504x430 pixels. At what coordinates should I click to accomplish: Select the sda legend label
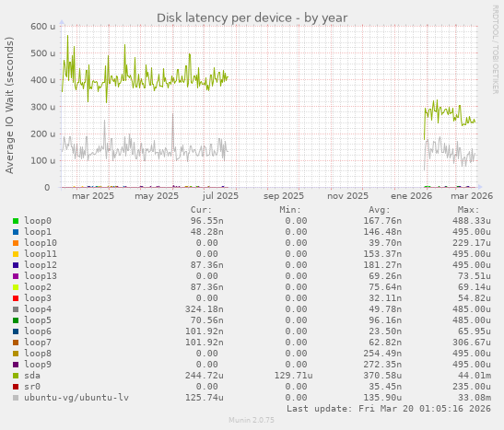coord(32,376)
